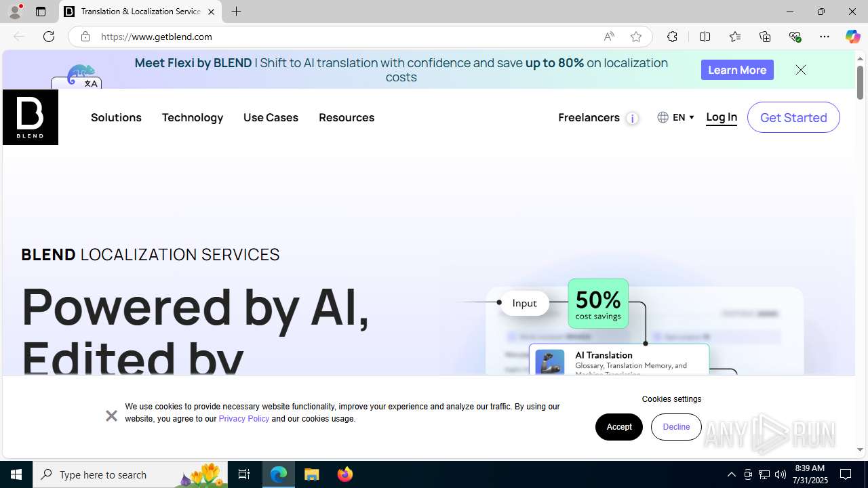Open the Resources menu
868x488 pixels.
tap(347, 117)
